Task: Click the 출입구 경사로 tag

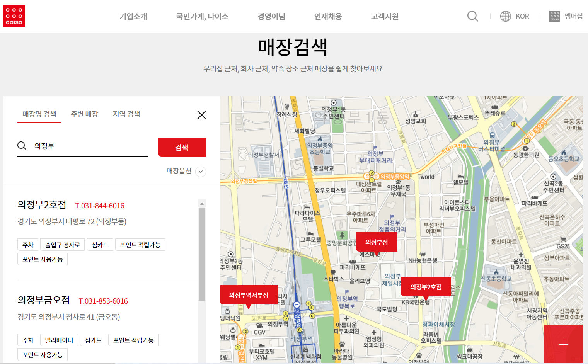Action: click(x=63, y=245)
